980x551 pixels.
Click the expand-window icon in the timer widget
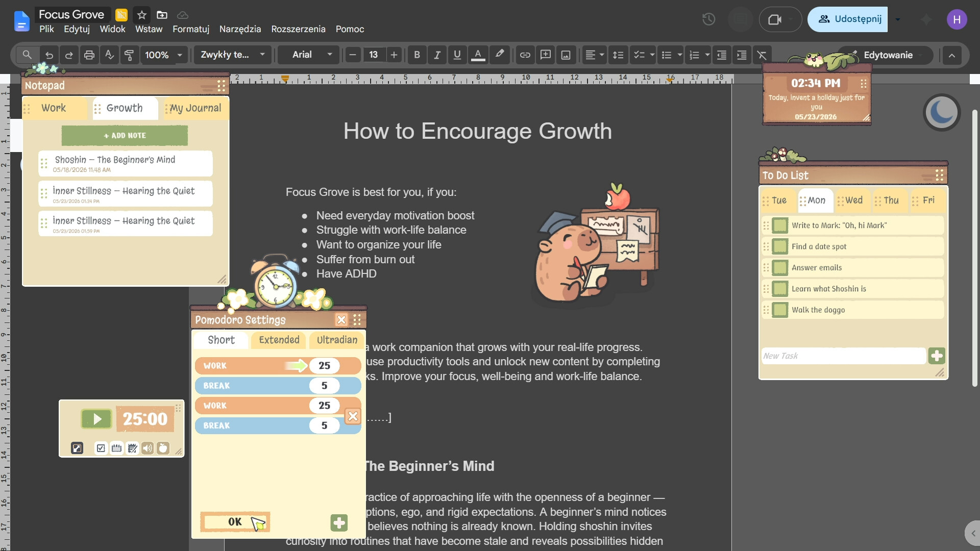[x=77, y=448]
